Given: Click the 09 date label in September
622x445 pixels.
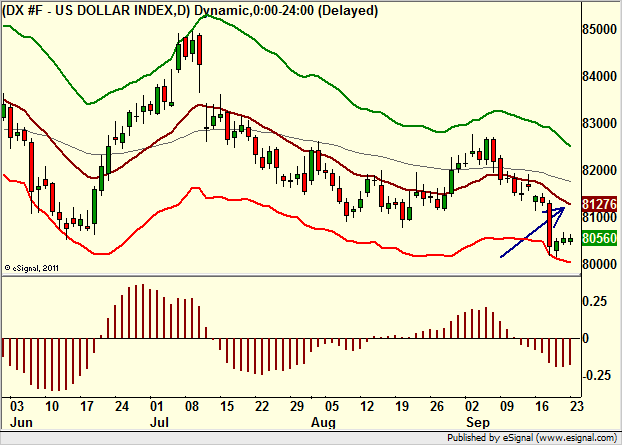Looking at the screenshot, I should click(x=507, y=407).
